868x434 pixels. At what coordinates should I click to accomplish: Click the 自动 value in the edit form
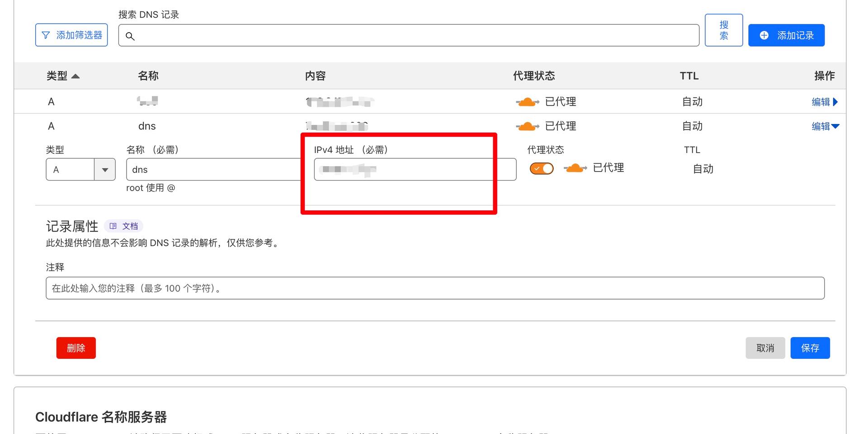click(x=703, y=169)
